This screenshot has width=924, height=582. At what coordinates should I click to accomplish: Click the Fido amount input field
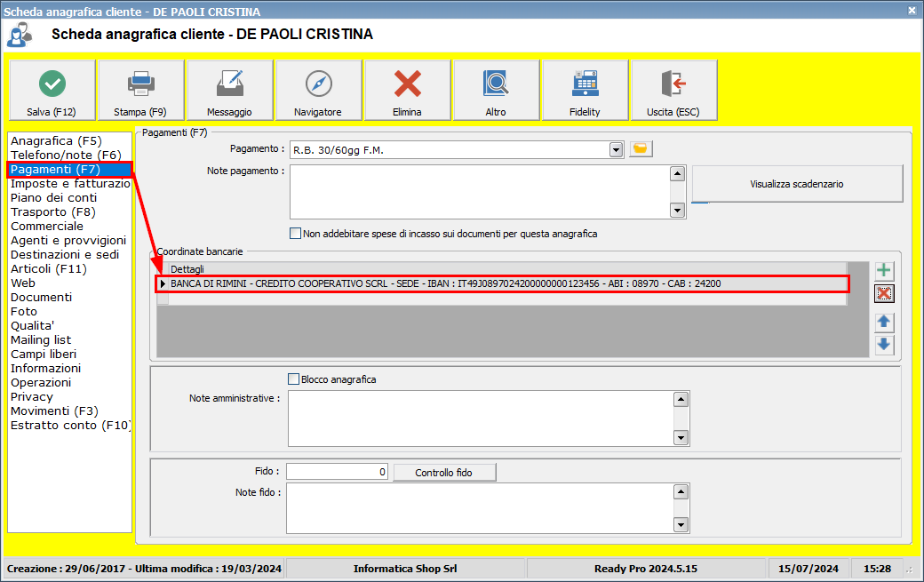click(x=337, y=471)
